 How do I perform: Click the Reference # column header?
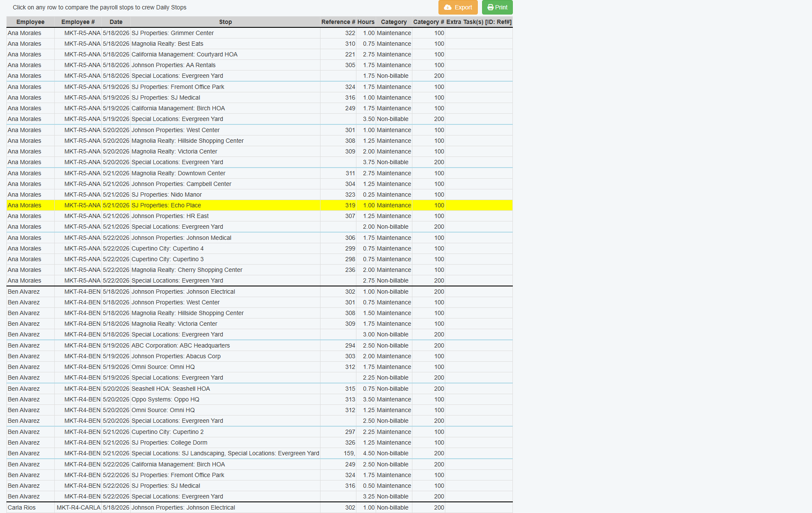coord(338,22)
